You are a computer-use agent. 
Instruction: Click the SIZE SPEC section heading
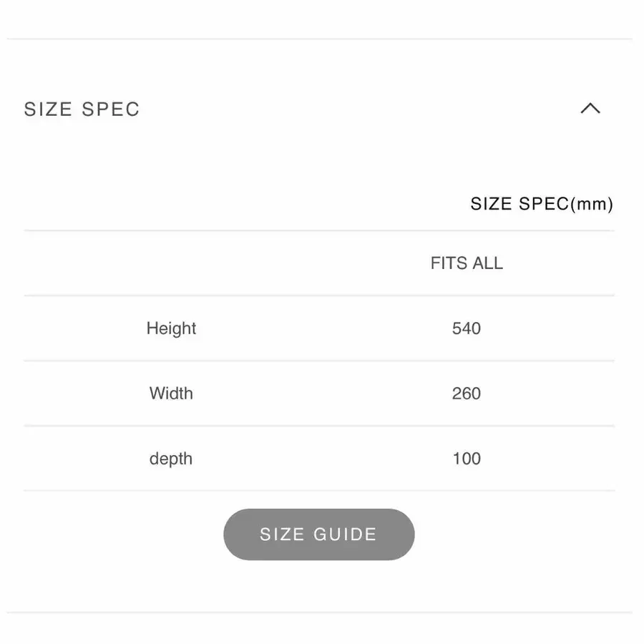tap(82, 109)
